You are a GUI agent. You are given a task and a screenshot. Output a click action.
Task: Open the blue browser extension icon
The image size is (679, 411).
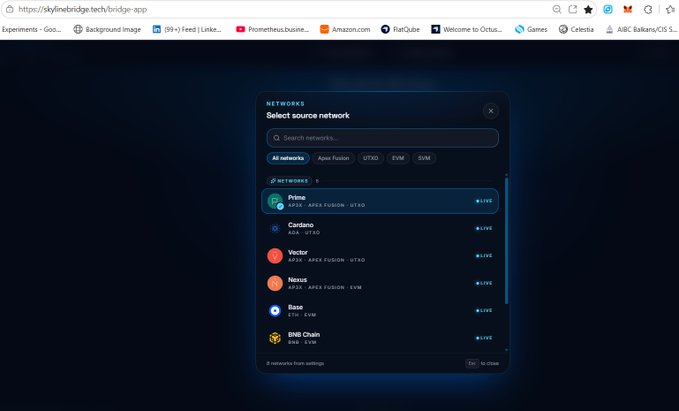pos(608,9)
